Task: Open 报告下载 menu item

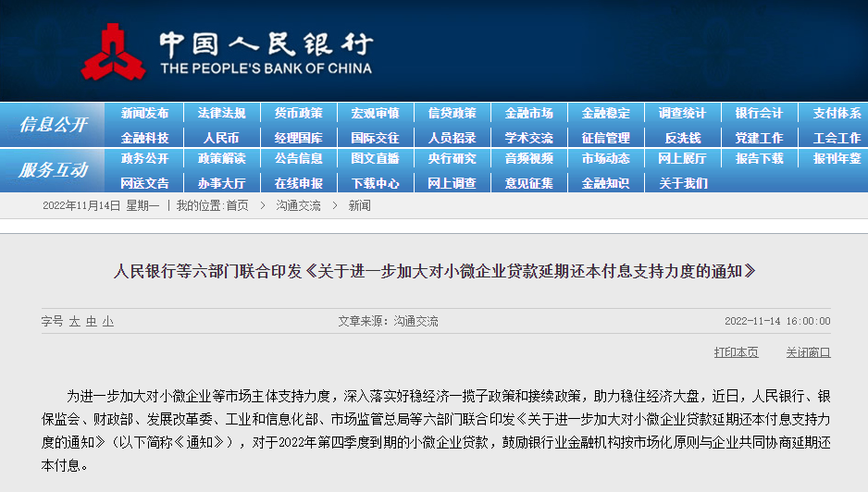Action: click(759, 159)
